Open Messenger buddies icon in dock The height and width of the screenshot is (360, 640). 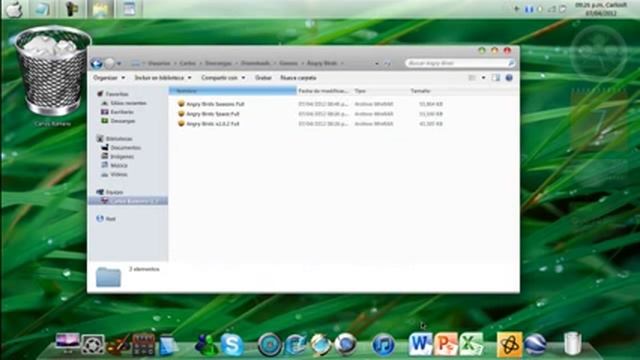point(206,345)
